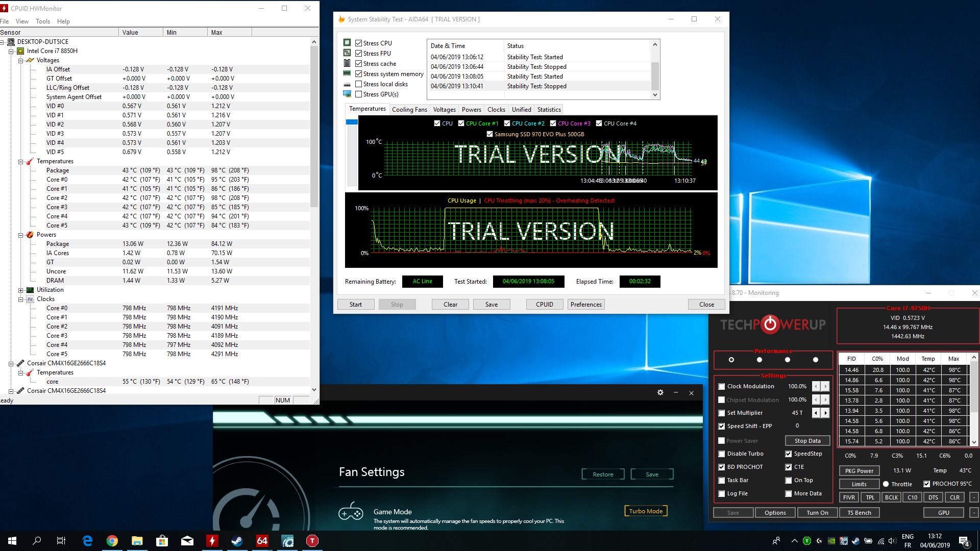This screenshot has height=551, width=980.
Task: Open fan control settings gear icon
Action: (x=660, y=392)
